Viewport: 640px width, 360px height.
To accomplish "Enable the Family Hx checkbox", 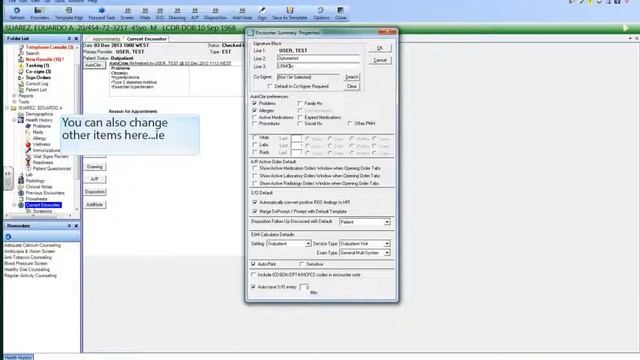I will coord(300,104).
